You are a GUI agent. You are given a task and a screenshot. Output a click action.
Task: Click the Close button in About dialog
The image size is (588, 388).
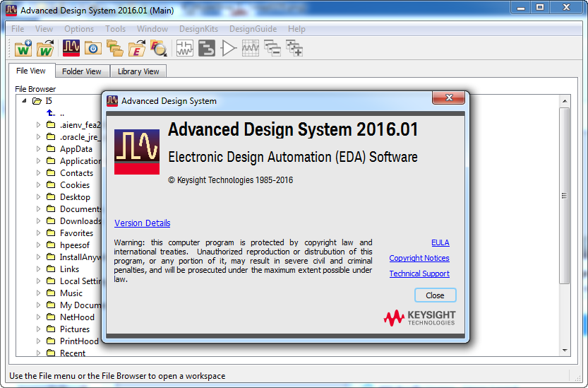pos(435,295)
